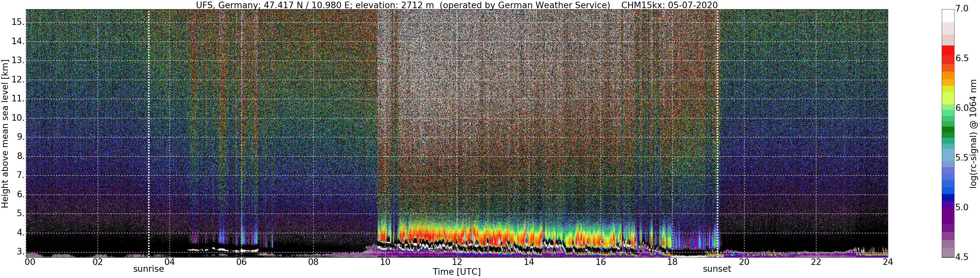Click the time axis tick '20'
Screen dimensions: 980x278
coord(744,262)
